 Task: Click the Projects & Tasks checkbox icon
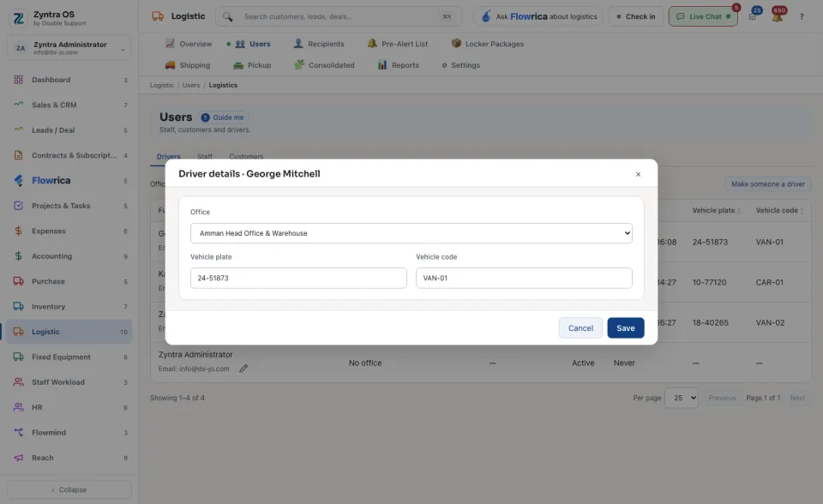pyautogui.click(x=18, y=206)
